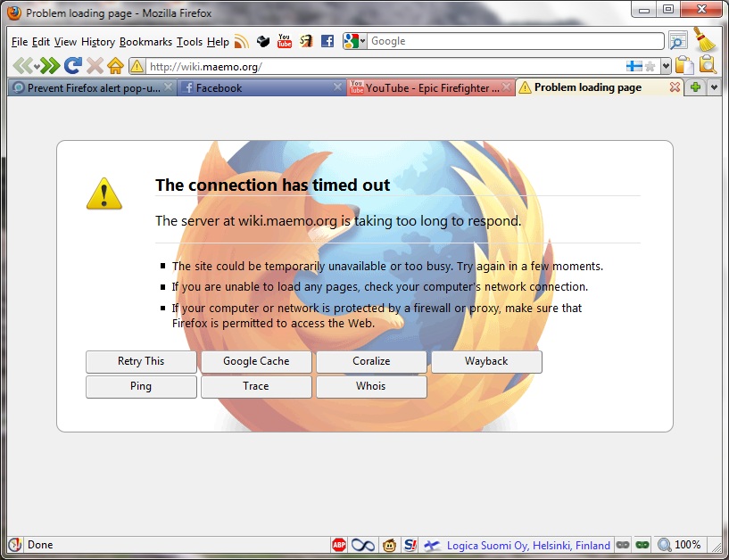Click the Firefox icon at status bar left
Screen dimensions: 729x560
coord(15,545)
